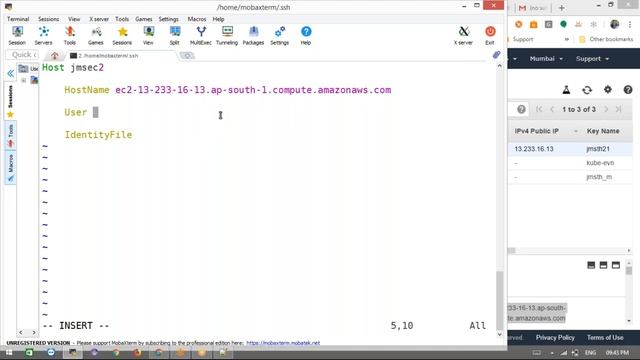
Task: Open the AWS console settings gear icon
Action: (608, 89)
